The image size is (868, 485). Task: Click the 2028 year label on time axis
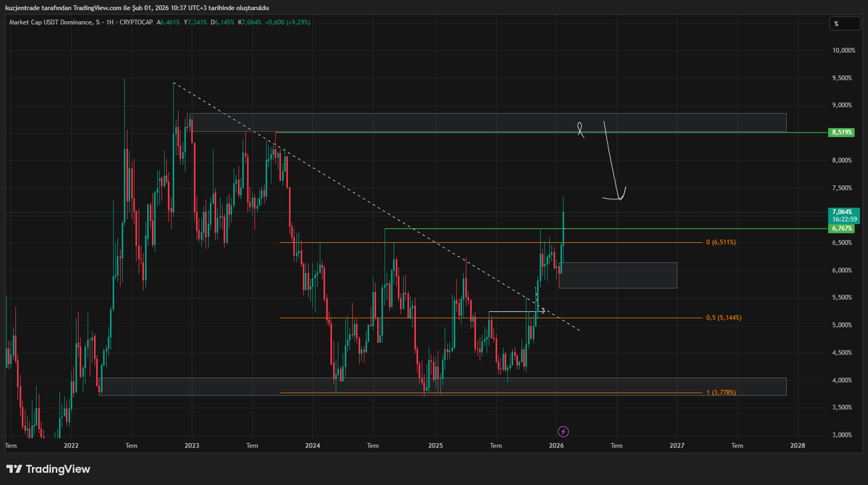[x=798, y=446]
